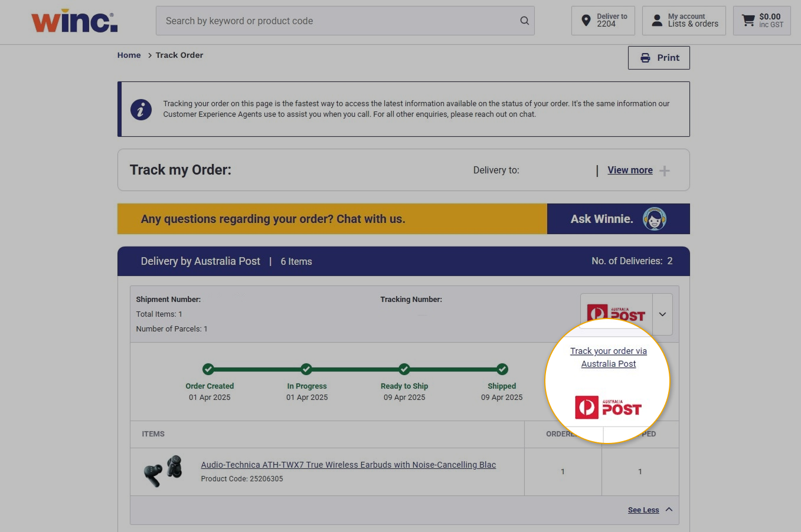Select Track Order breadcrumb
The image size is (801, 532).
(x=179, y=55)
